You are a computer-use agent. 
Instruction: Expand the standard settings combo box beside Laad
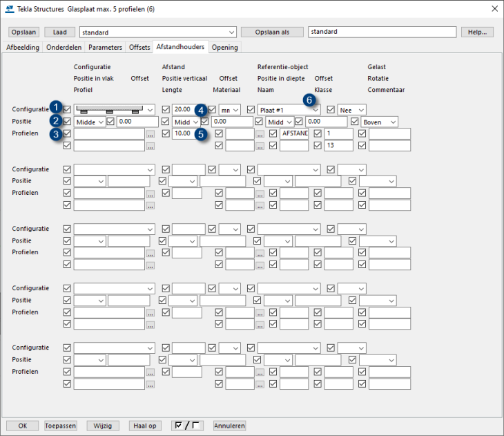click(x=231, y=32)
